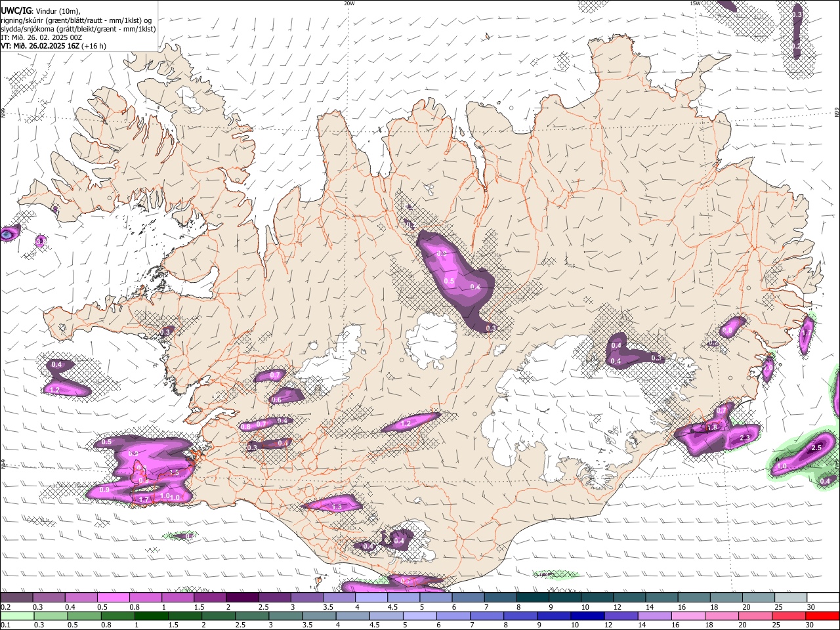Click the '1.3' precipitation value in south Iceland

(337, 507)
